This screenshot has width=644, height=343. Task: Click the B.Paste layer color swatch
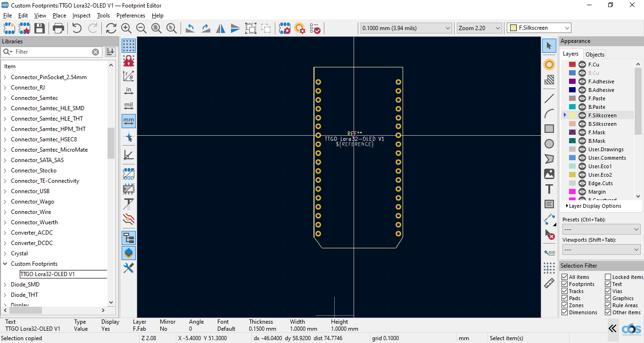(572, 107)
